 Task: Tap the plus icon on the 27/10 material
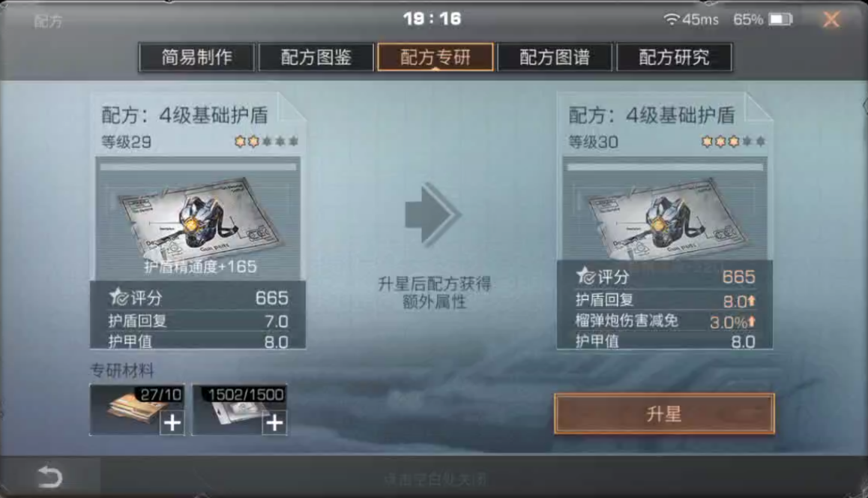click(172, 423)
